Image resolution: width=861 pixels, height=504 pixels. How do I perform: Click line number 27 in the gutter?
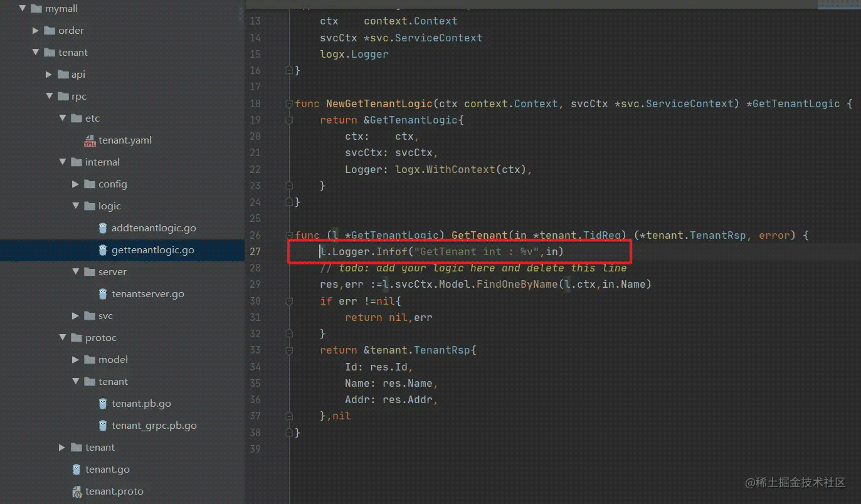[255, 251]
